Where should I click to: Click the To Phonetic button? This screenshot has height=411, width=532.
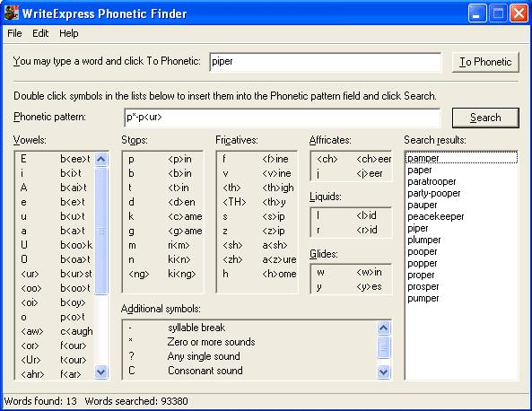[x=485, y=62]
